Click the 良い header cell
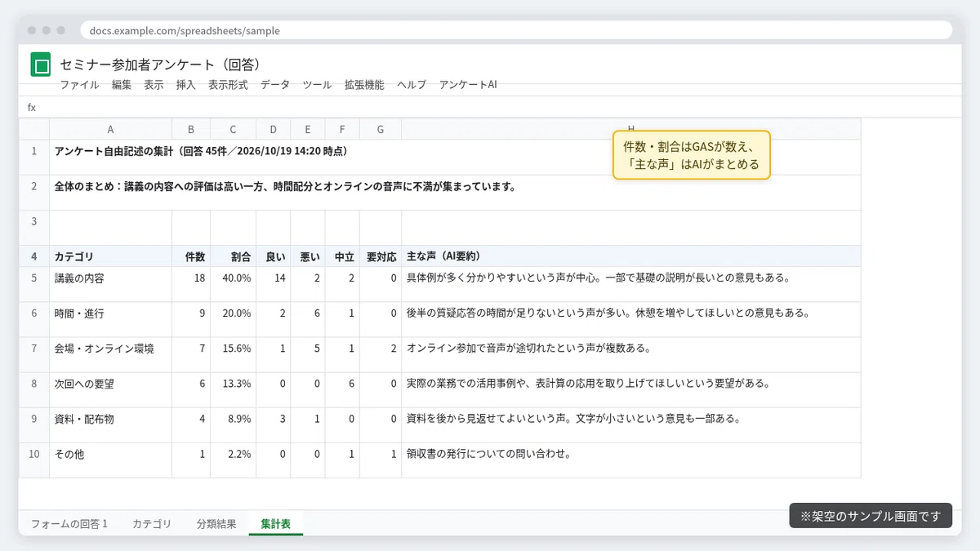 [x=273, y=256]
